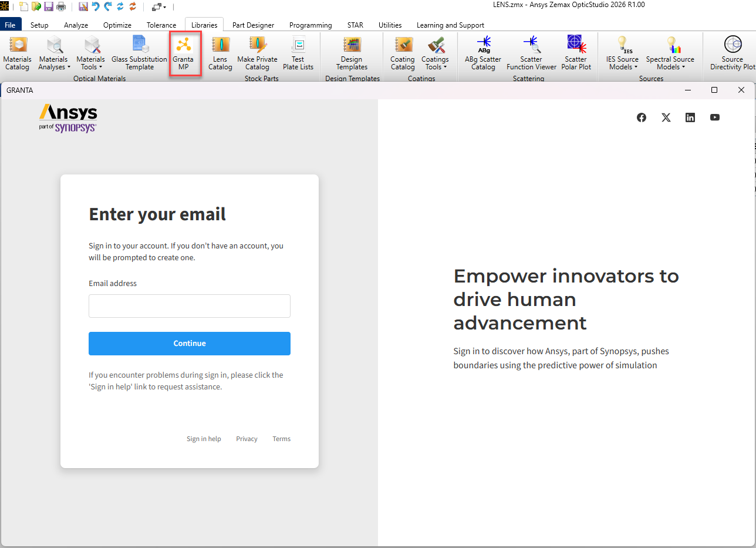Image resolution: width=756 pixels, height=548 pixels.
Task: Open the Lens Catalog
Action: (220, 53)
